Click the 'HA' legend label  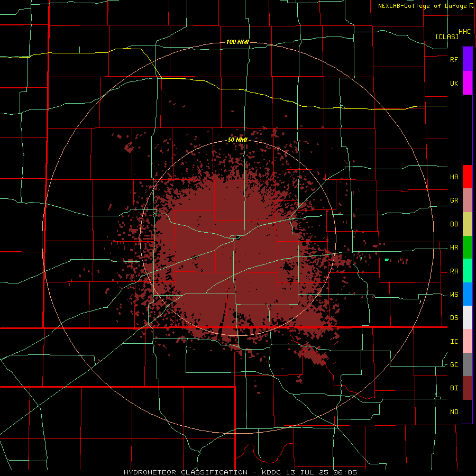[454, 177]
